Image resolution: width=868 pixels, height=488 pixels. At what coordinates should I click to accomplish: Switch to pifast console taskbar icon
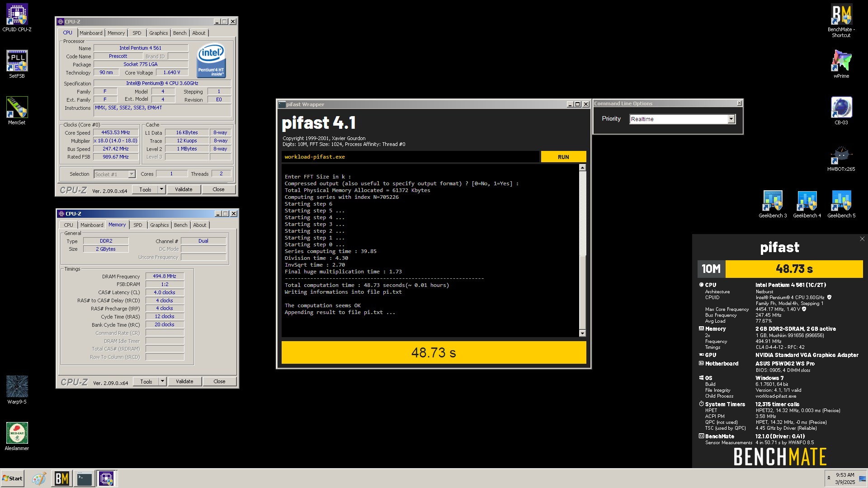[84, 479]
